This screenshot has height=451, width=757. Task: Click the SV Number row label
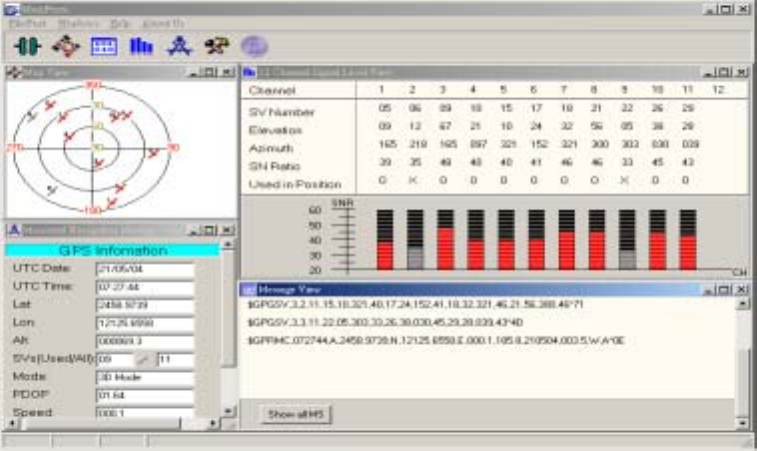(281, 112)
